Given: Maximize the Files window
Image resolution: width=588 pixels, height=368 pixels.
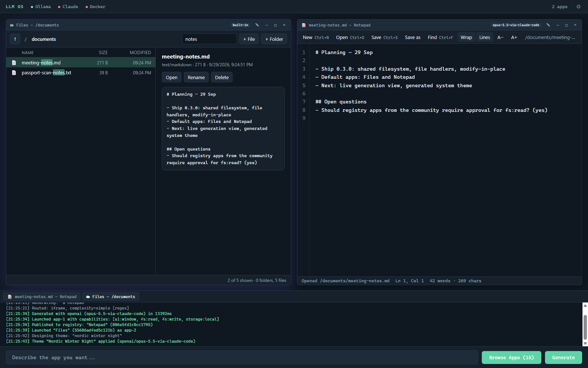Looking at the screenshot, I should [x=275, y=25].
